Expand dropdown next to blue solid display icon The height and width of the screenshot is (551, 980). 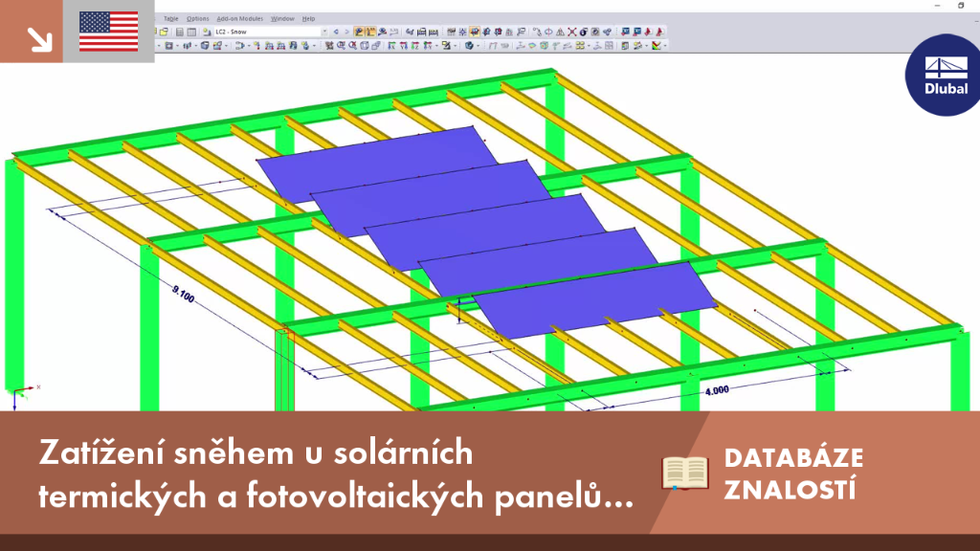pyautogui.click(x=479, y=46)
